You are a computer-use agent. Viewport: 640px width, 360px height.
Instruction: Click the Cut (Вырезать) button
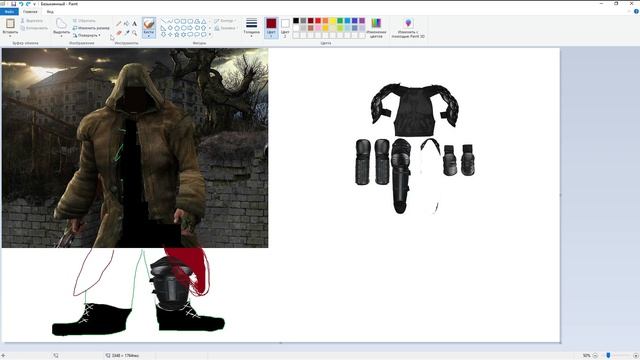point(32,20)
